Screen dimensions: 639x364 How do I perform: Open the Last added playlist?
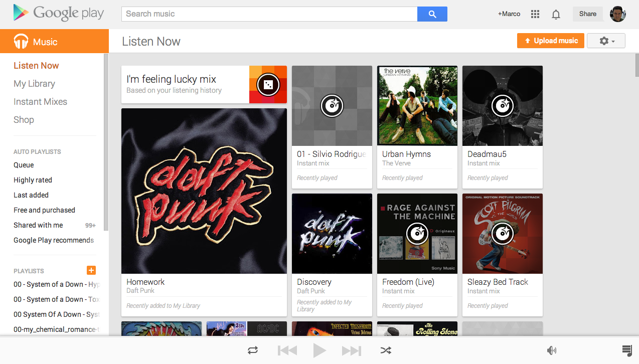tap(31, 195)
